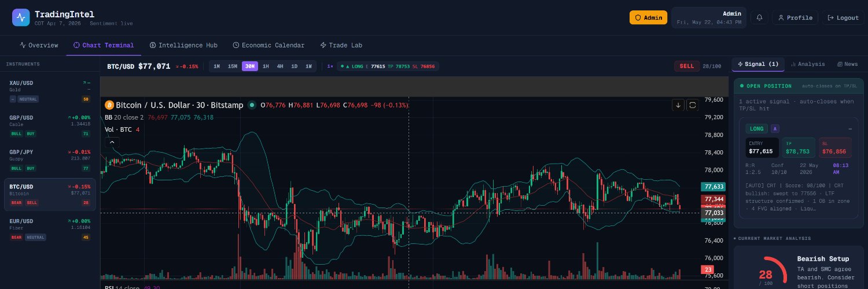Click the Admin date and time box
Viewport: 868px width, 289px height.
(709, 17)
